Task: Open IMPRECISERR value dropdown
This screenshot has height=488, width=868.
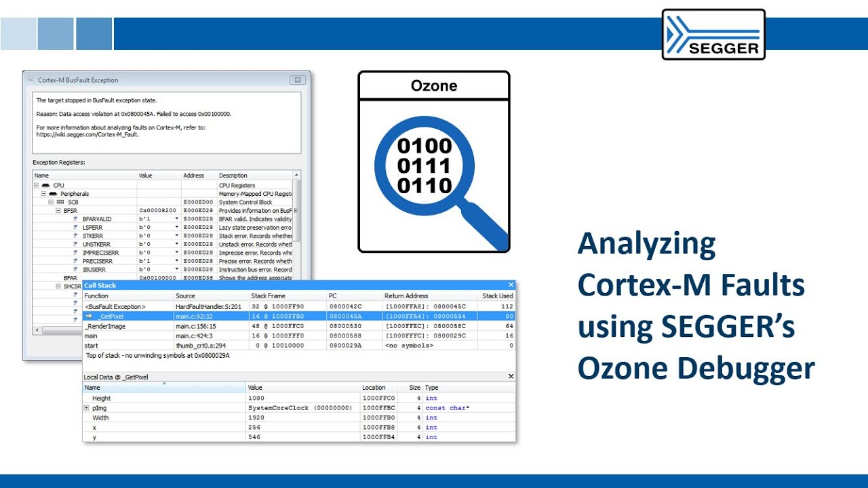Action: [177, 253]
